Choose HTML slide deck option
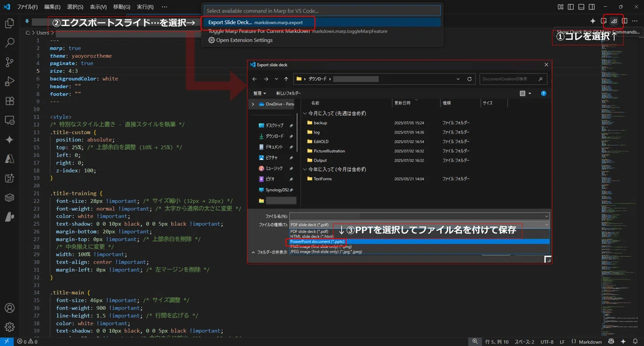This screenshot has width=644, height=346. coord(419,236)
